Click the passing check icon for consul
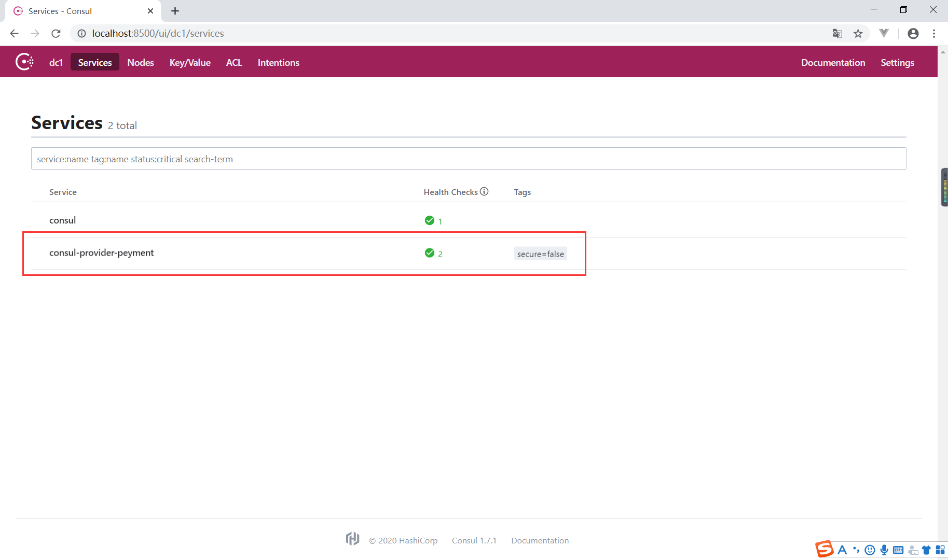This screenshot has width=948, height=560. click(430, 220)
